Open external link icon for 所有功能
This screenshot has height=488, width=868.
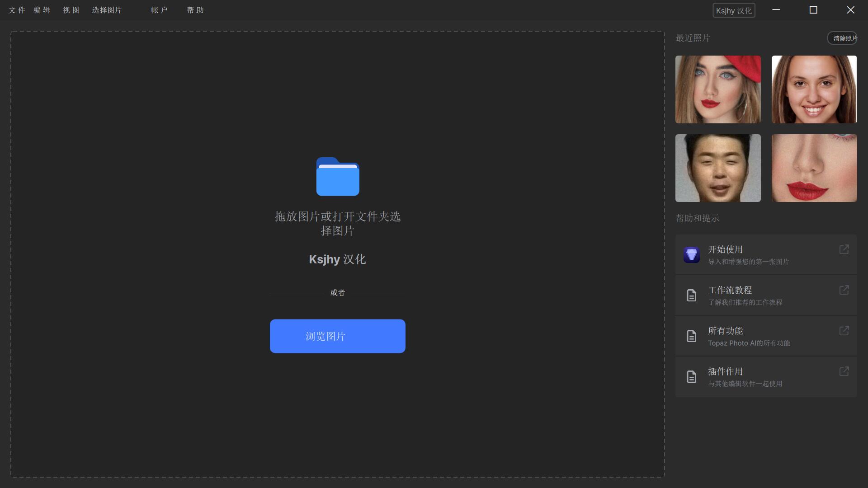click(844, 331)
